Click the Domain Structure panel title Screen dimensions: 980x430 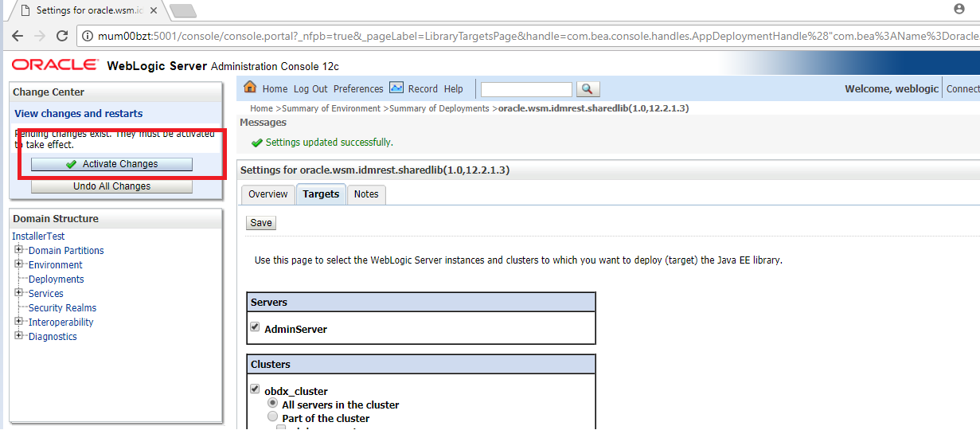[x=56, y=219]
